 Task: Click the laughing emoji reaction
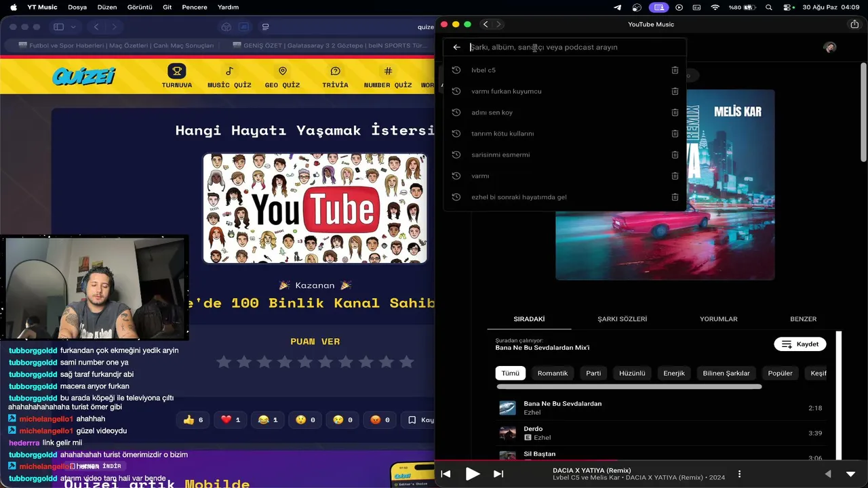click(268, 420)
